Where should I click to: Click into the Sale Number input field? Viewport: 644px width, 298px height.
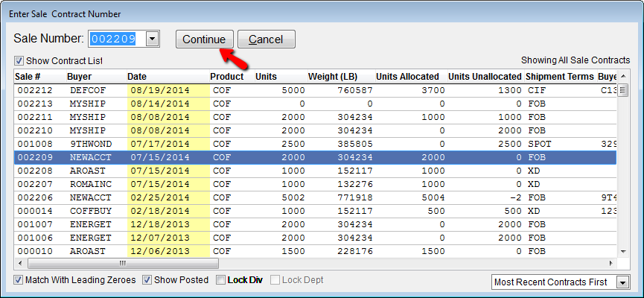(x=117, y=39)
